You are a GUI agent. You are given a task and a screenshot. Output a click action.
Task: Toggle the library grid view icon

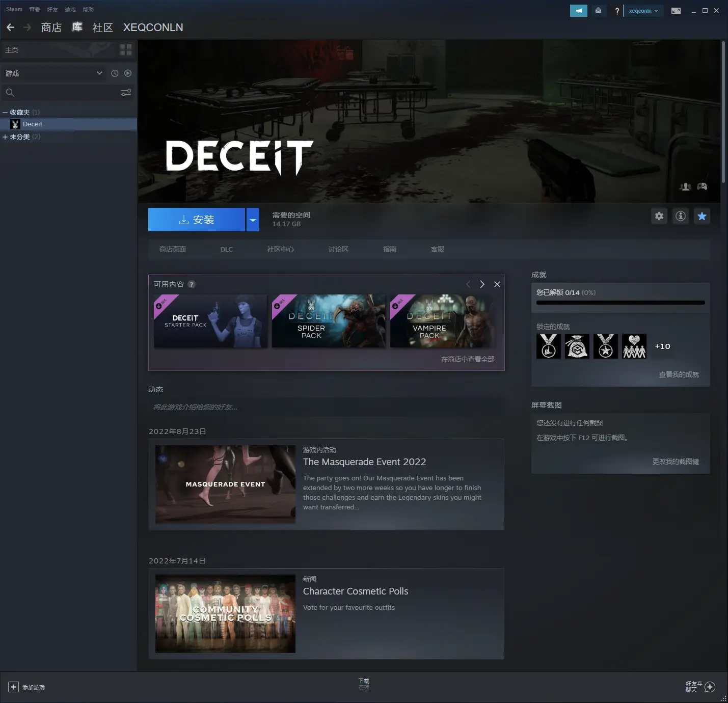[126, 50]
